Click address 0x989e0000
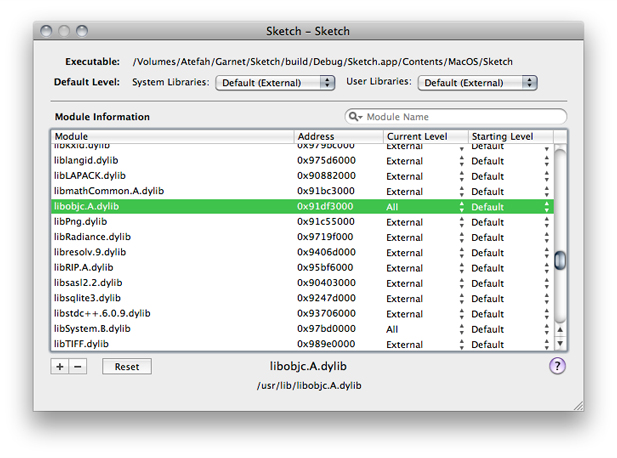 click(x=326, y=344)
